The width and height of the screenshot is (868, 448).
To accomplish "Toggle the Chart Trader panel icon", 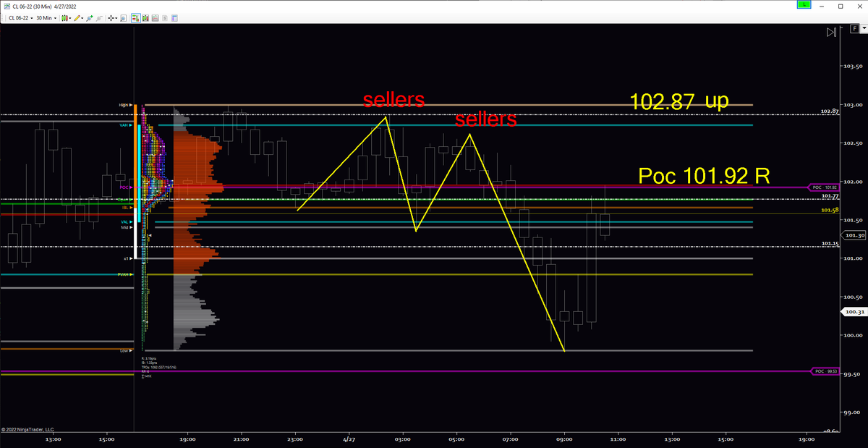I will [135, 18].
